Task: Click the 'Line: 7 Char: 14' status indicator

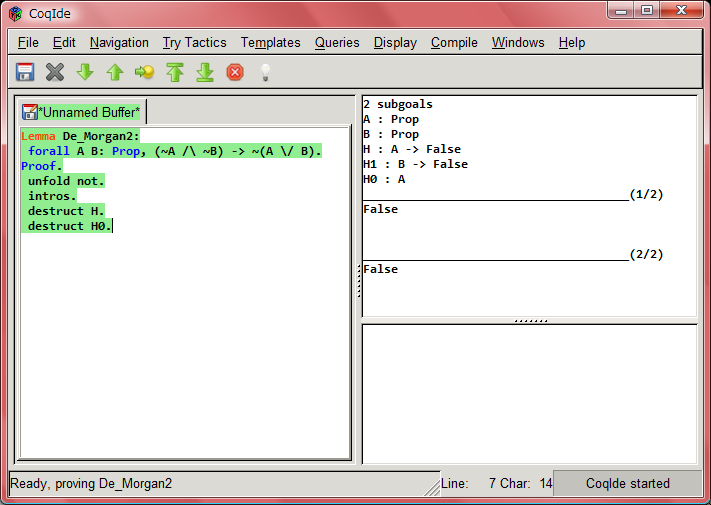Action: coord(497,484)
